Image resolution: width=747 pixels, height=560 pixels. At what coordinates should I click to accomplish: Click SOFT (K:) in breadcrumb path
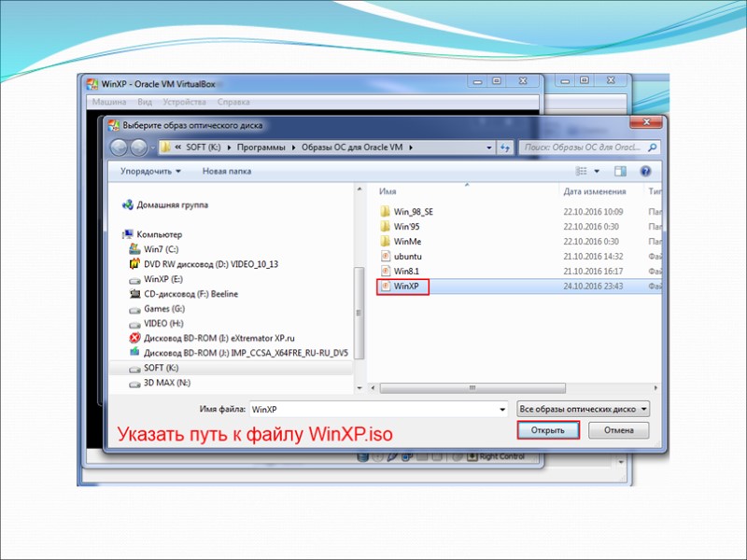pos(204,147)
